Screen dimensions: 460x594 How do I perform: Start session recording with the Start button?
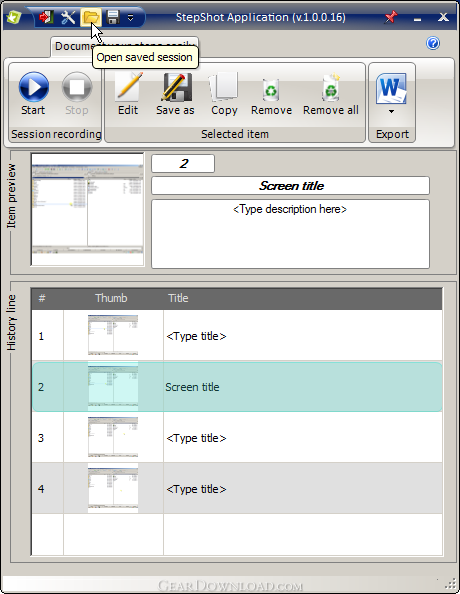pyautogui.click(x=33, y=93)
